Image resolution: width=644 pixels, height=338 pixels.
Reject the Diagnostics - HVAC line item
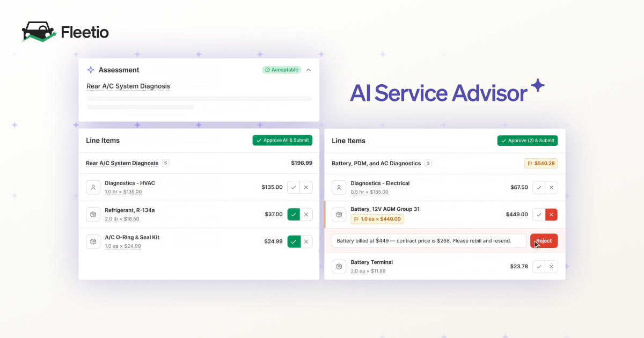click(306, 187)
